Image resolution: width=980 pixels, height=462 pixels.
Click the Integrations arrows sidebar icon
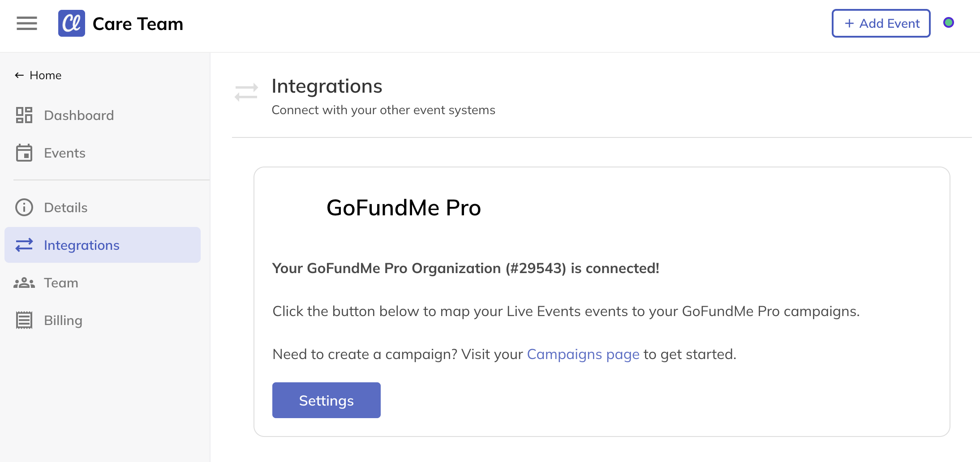pos(24,245)
